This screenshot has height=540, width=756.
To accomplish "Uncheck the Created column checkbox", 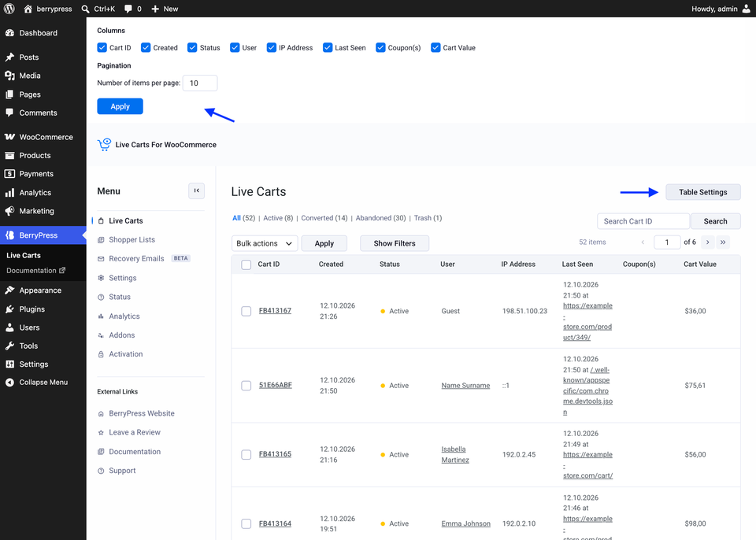I will (146, 47).
